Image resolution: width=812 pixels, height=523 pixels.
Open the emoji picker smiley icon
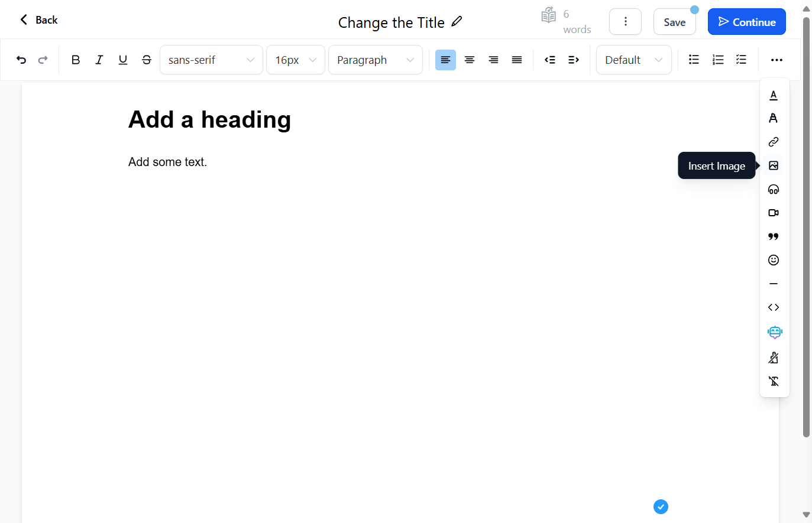pos(774,260)
